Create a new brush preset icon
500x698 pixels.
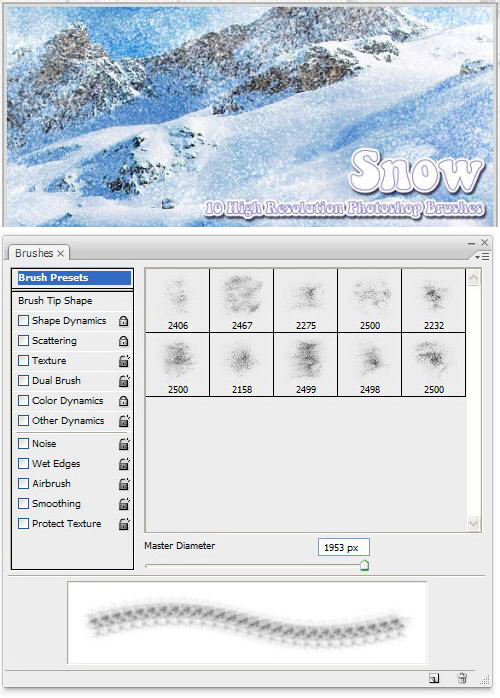click(x=434, y=678)
